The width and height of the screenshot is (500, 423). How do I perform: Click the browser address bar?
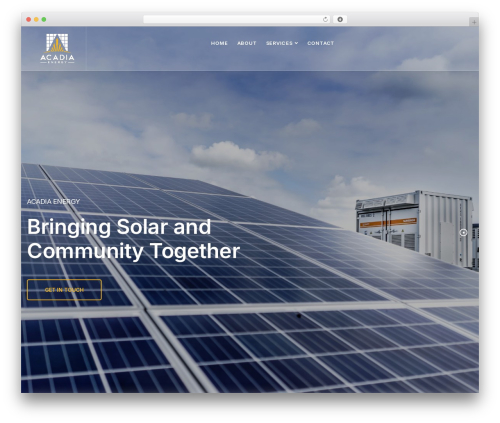pos(237,20)
